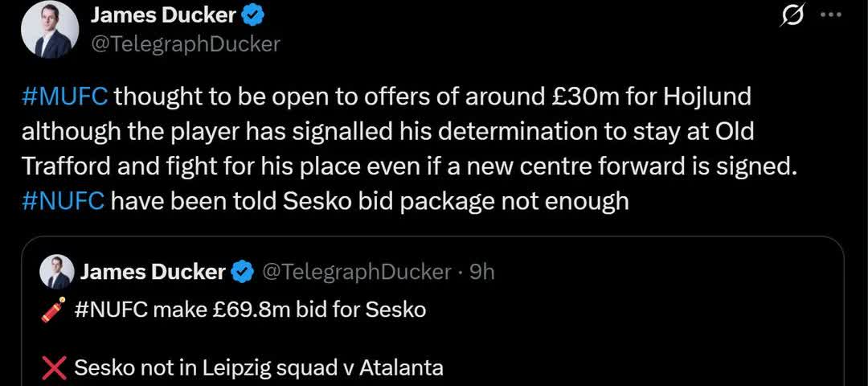Click the verified badge in the quoted post
This screenshot has height=386, width=868.
pos(243,273)
